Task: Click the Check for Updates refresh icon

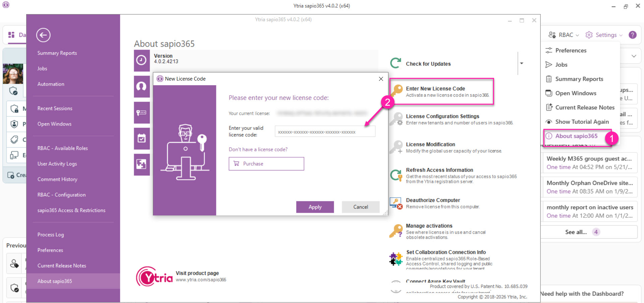Action: (x=396, y=63)
